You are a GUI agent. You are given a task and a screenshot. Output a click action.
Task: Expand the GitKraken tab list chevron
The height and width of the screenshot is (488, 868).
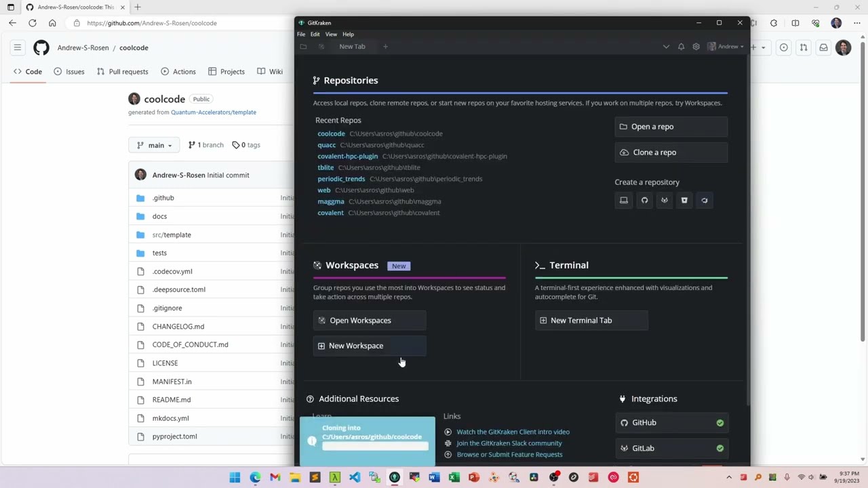666,47
